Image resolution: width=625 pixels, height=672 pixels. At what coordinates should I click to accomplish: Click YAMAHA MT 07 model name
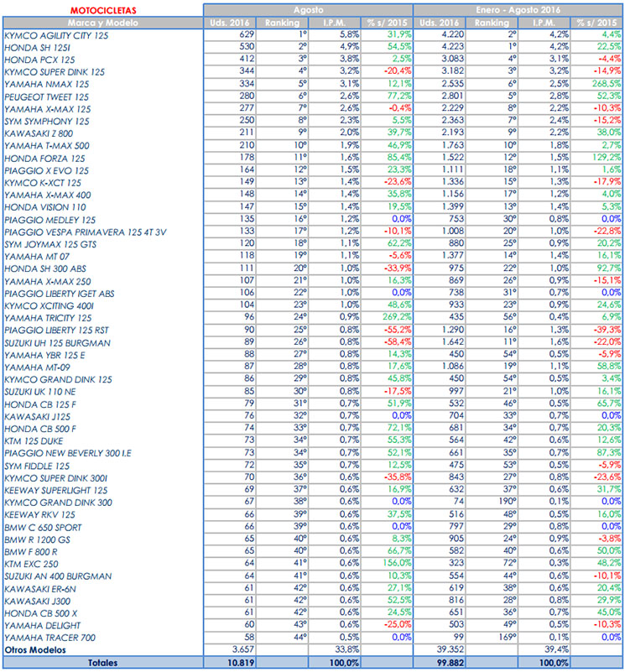tap(37, 257)
